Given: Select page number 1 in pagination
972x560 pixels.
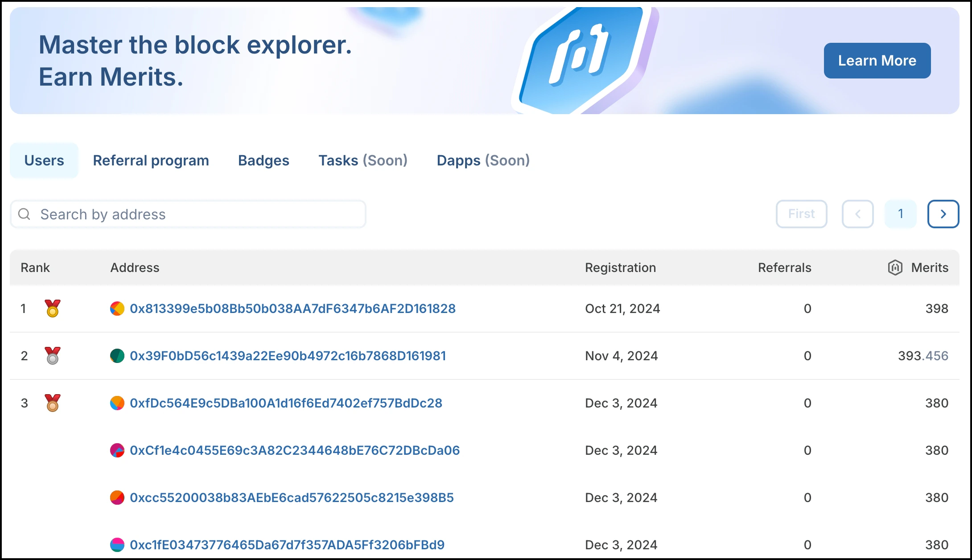Looking at the screenshot, I should click(x=900, y=214).
